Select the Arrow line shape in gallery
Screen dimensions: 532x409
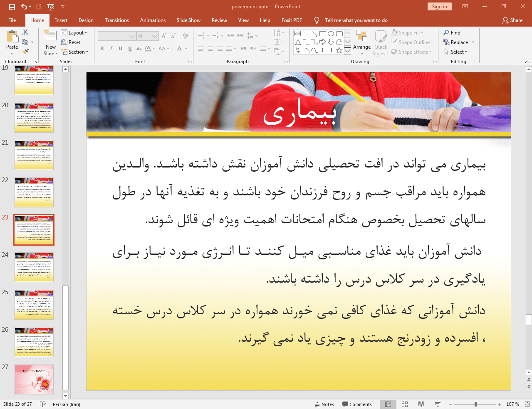coord(314,34)
